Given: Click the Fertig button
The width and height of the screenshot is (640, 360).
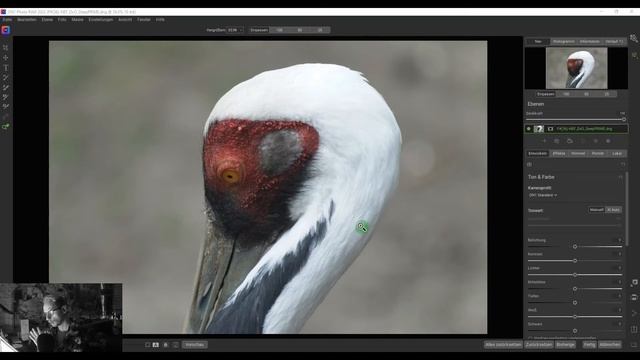Looking at the screenshot, I should pos(589,345).
